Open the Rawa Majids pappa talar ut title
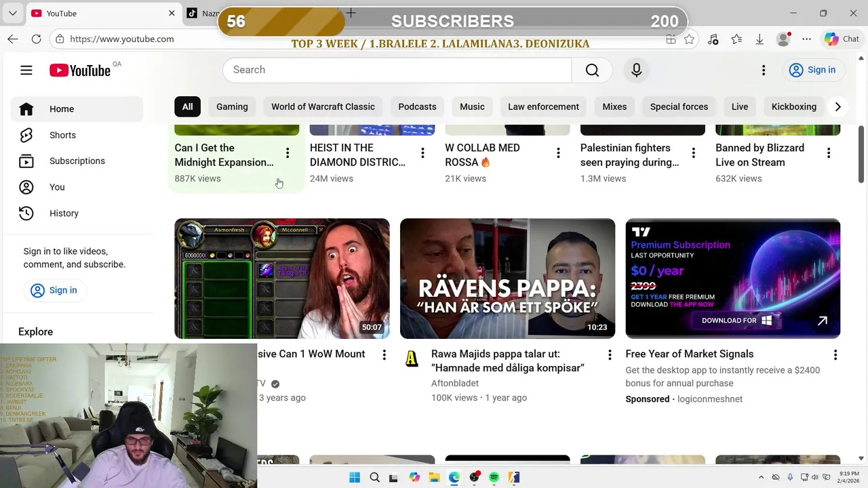Viewport: 868px width, 488px height. click(508, 361)
